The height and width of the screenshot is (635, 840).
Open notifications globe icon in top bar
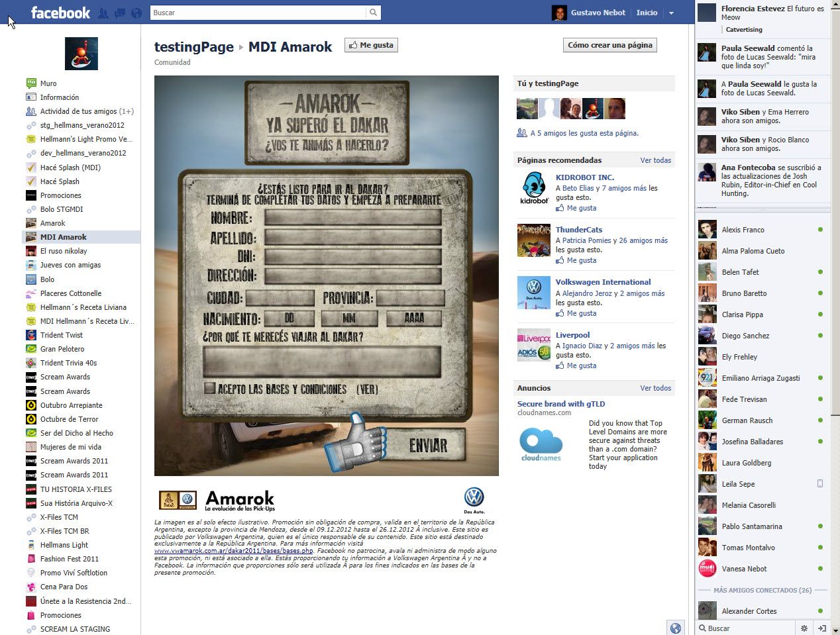136,13
